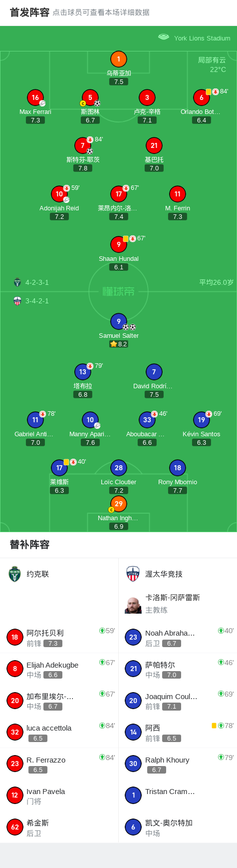
Task: Select Samuel Salter's number 9 player icon
Action: coord(119,322)
